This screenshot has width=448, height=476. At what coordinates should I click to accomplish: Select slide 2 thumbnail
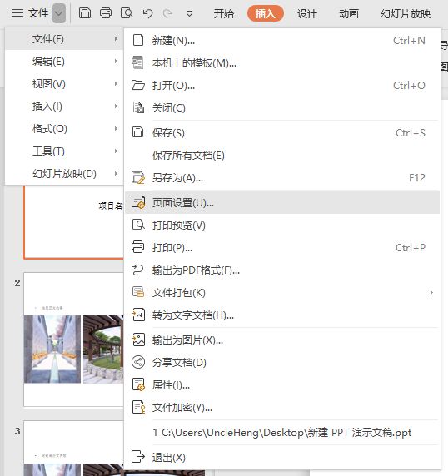74,340
